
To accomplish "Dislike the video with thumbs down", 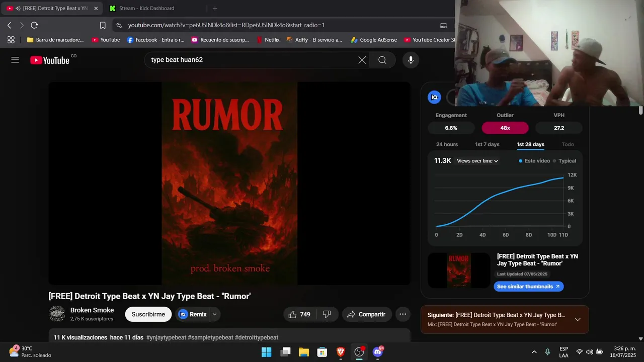I will (x=327, y=314).
